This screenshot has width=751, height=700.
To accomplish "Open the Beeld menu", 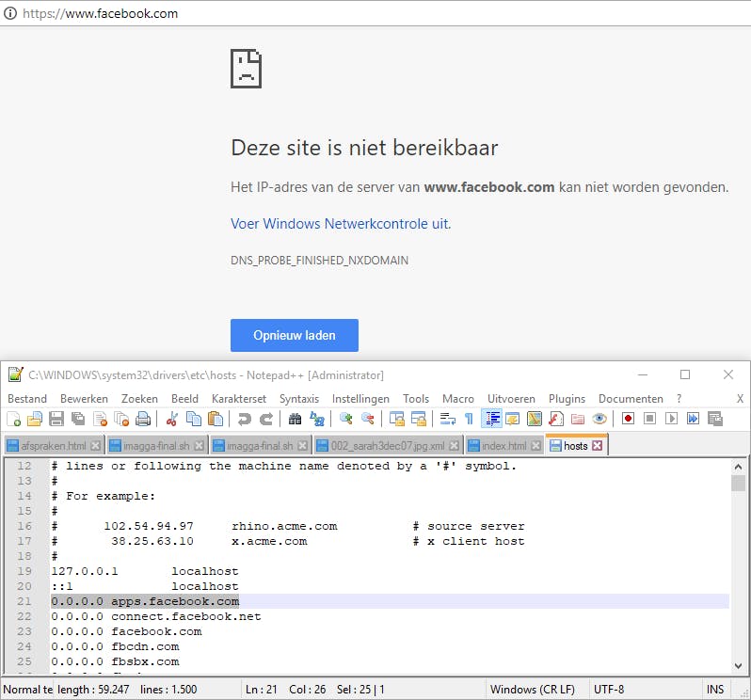I will [184, 399].
